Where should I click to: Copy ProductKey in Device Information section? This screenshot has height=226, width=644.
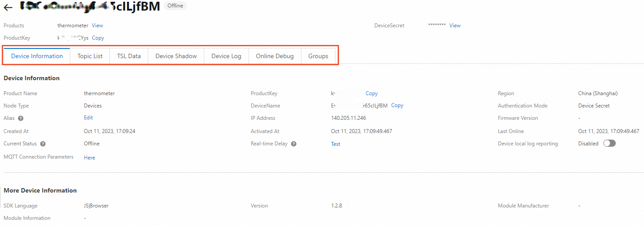click(372, 93)
